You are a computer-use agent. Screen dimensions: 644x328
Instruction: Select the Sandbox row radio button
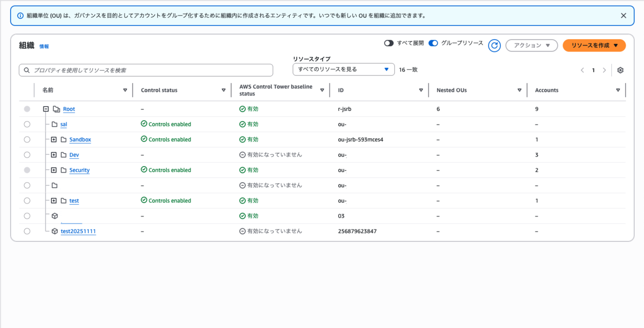27,139
